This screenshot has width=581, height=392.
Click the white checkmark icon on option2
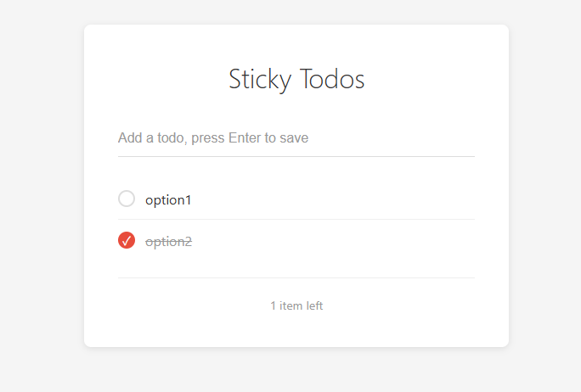coord(127,241)
